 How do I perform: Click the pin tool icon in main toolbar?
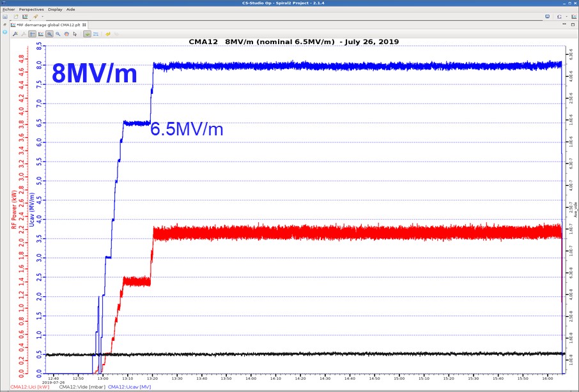[35, 17]
